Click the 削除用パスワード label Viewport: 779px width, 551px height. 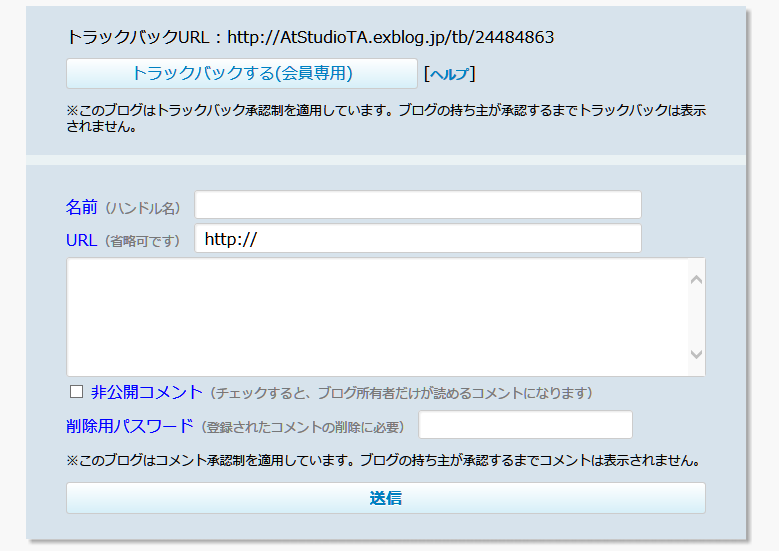pyautogui.click(x=130, y=426)
